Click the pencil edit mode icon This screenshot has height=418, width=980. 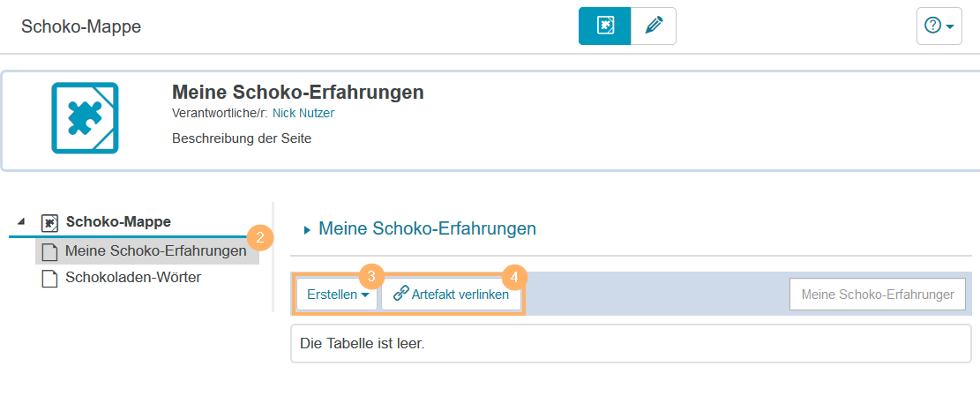click(x=654, y=26)
